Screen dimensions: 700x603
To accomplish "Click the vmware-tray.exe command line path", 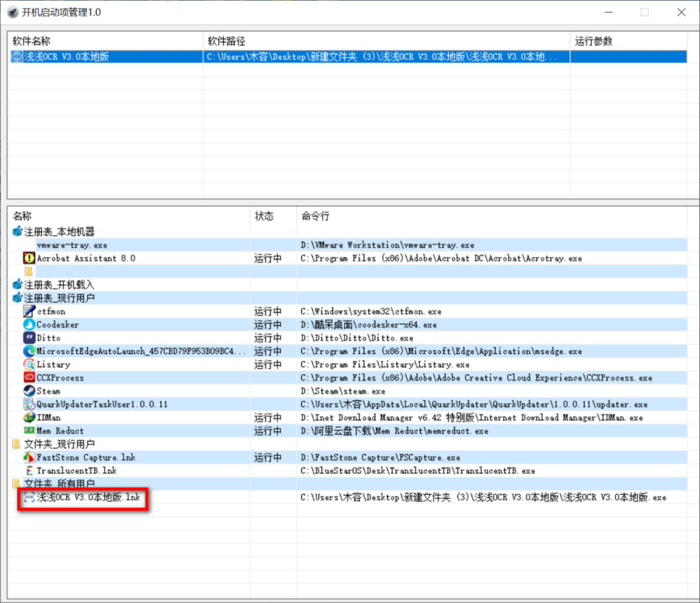I will (x=387, y=245).
